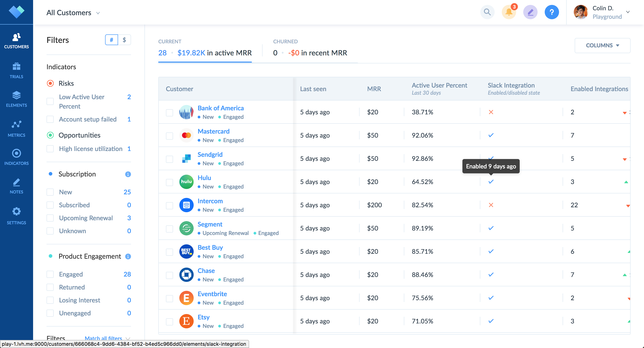644x348 pixels.
Task: Click the purple pencil edit icon
Action: click(x=530, y=12)
